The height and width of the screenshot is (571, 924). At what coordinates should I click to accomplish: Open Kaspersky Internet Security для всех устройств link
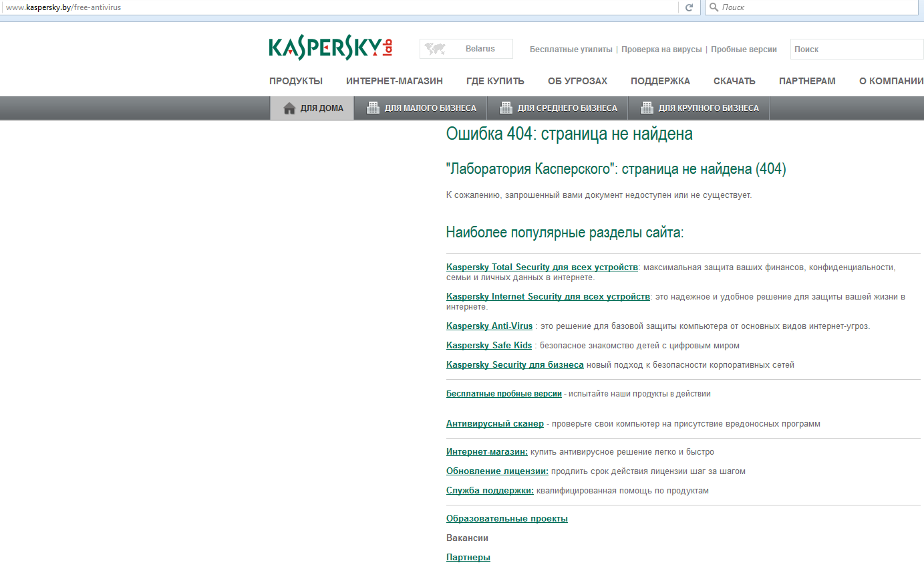tap(548, 297)
